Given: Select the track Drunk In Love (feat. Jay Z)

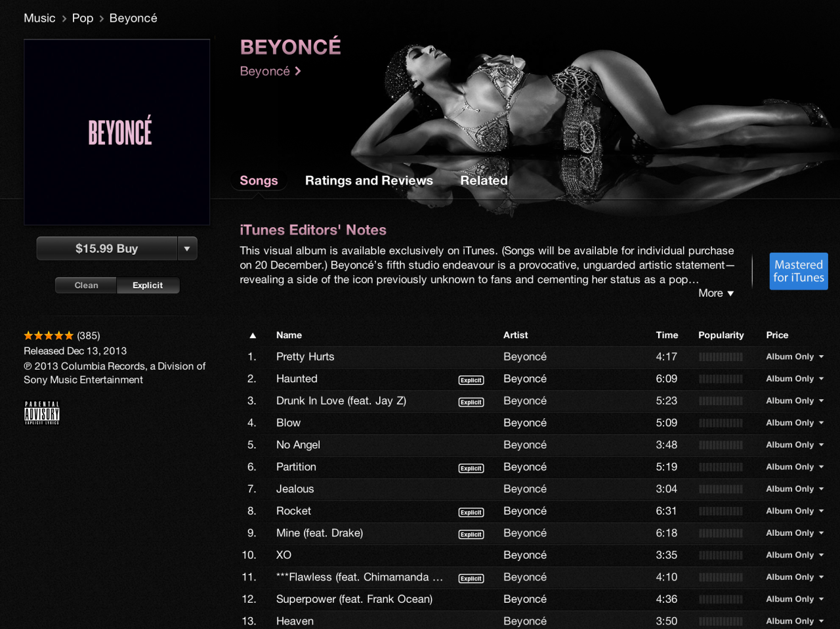Looking at the screenshot, I should point(341,401).
